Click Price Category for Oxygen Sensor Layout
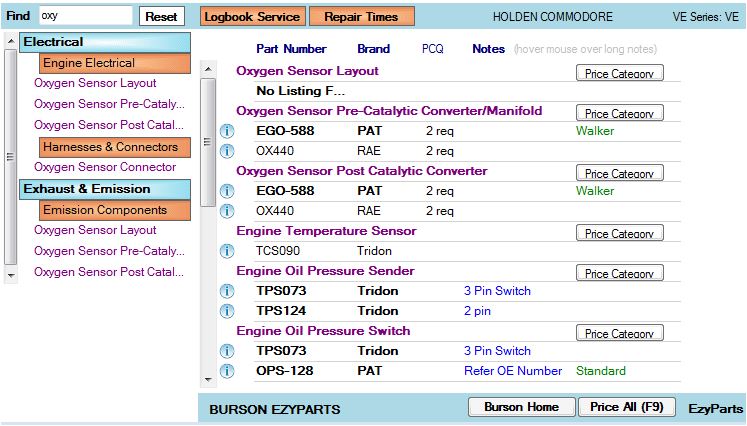The image size is (747, 426). 620,73
